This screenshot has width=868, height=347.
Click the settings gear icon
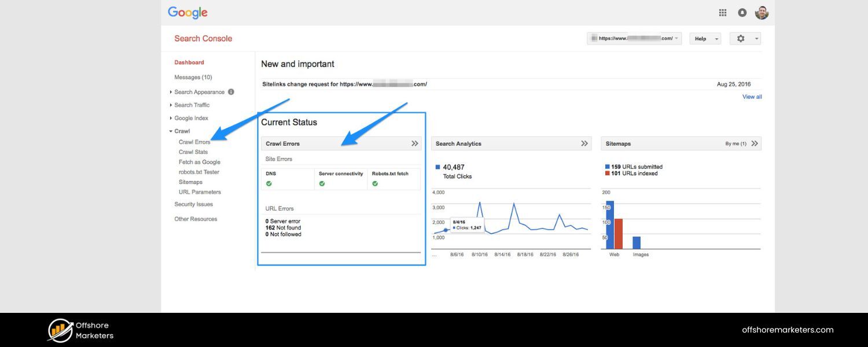tap(741, 38)
